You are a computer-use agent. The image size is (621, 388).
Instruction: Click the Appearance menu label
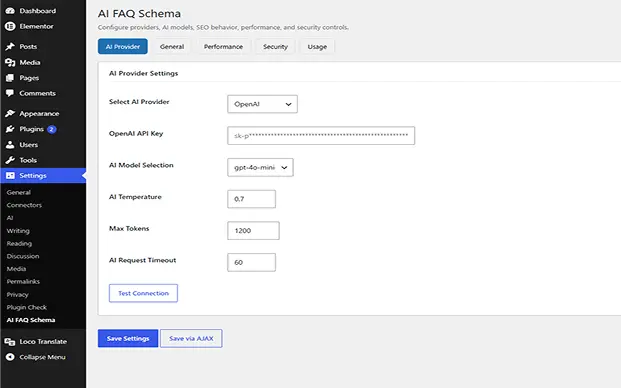39,113
